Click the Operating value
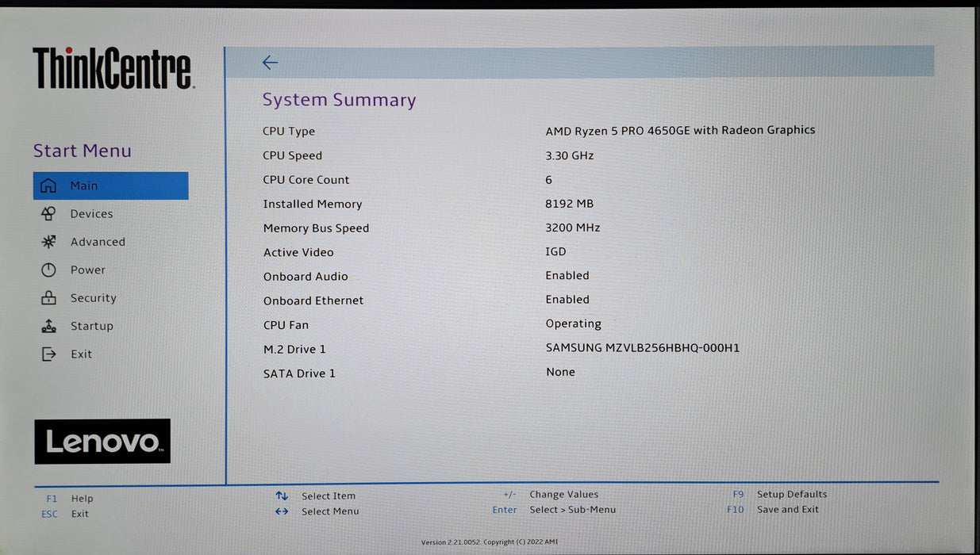Image resolution: width=980 pixels, height=555 pixels. pyautogui.click(x=573, y=323)
